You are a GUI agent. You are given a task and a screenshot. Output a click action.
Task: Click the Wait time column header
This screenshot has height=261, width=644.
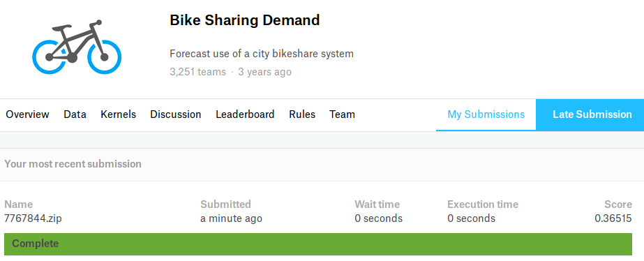377,204
